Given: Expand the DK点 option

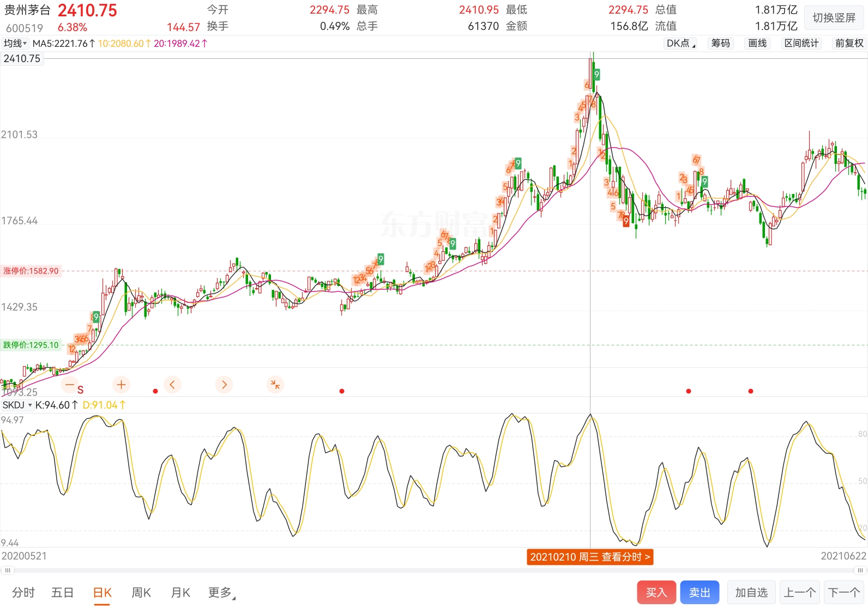Looking at the screenshot, I should (x=680, y=43).
